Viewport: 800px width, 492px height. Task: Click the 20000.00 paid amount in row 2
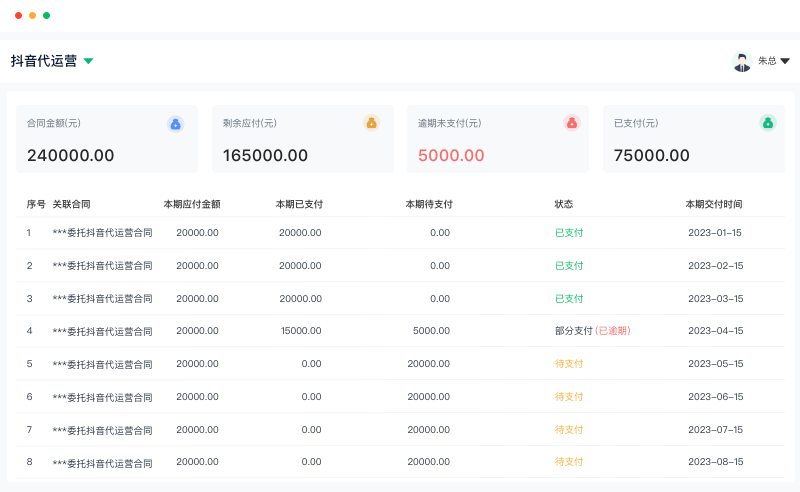click(x=300, y=266)
